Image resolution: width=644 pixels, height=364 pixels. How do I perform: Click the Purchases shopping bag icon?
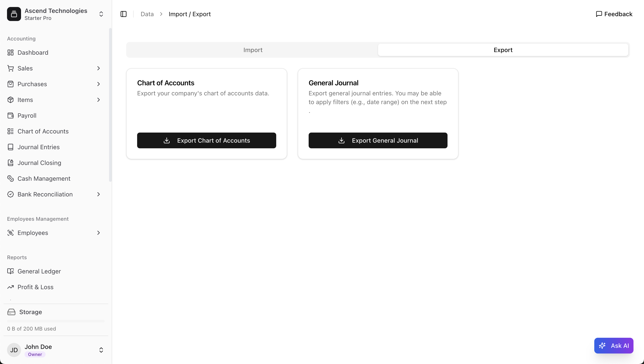[11, 84]
